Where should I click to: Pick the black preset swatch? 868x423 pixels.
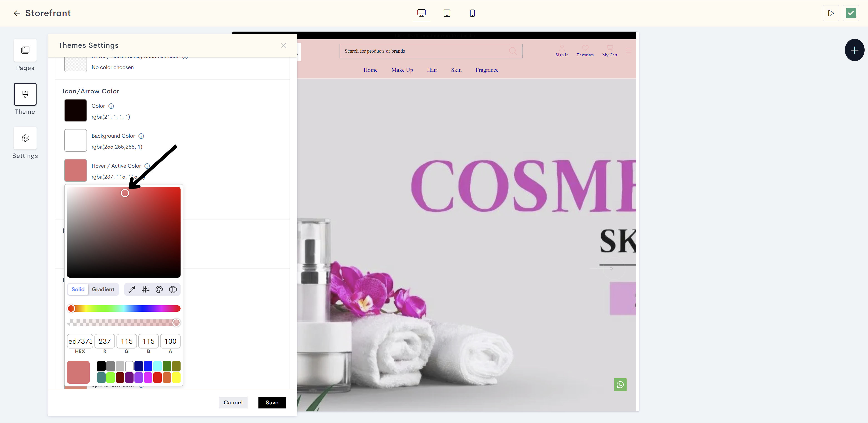[x=101, y=366]
